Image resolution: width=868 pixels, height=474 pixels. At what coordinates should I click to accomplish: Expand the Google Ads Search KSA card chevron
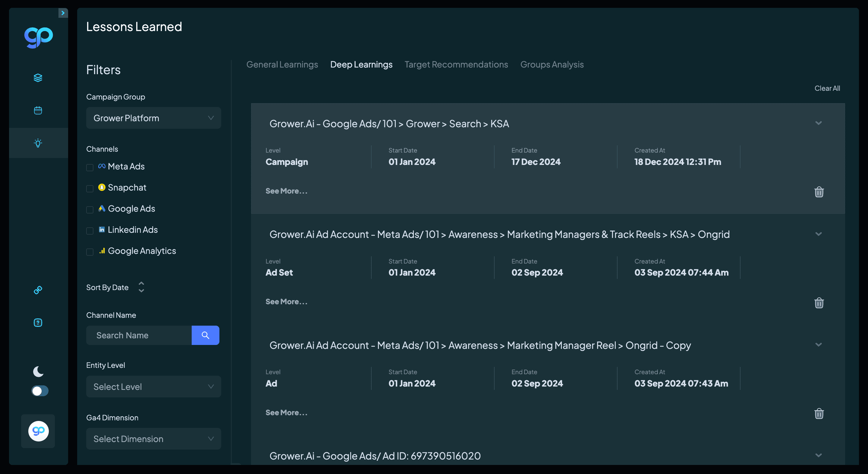point(819,123)
